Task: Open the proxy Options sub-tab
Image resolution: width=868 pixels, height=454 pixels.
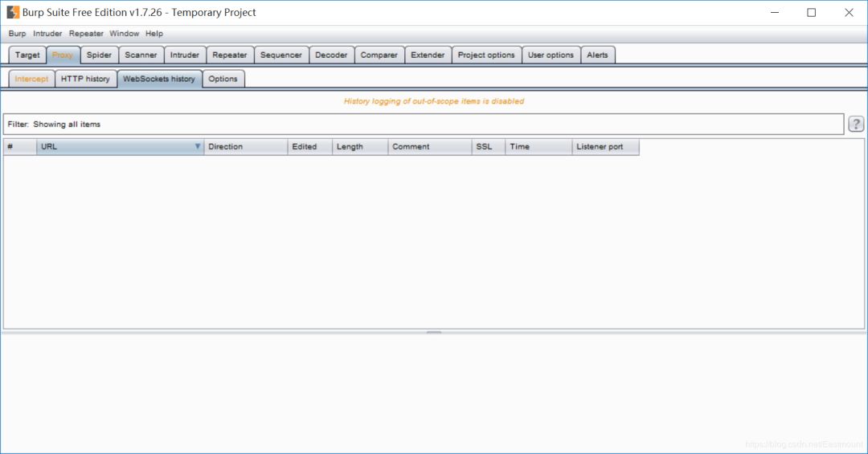Action: (x=223, y=79)
